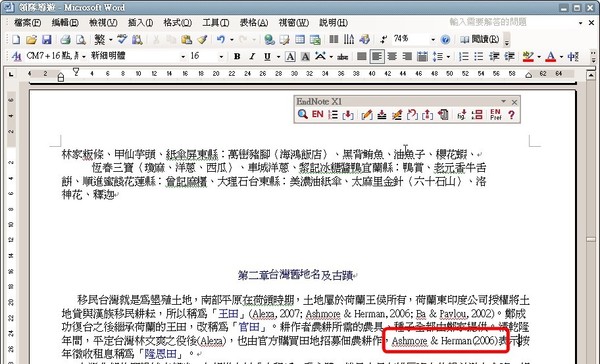Toggle align left paragraph button
Image resolution: width=600 pixels, height=364 pixels.
coord(377,57)
